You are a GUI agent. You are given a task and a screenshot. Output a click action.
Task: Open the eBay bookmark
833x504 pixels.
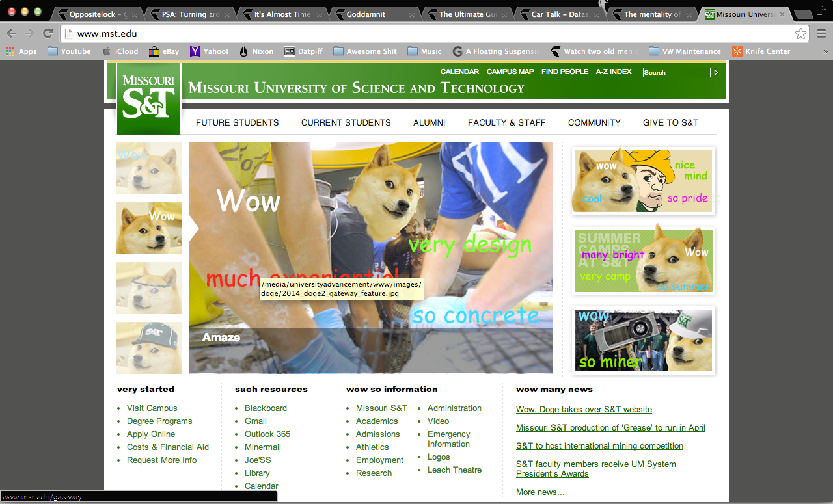164,51
